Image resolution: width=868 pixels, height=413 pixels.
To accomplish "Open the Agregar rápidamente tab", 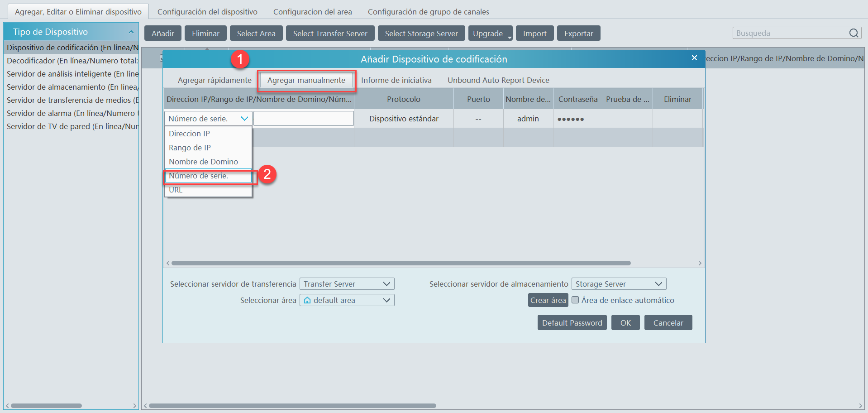I will [x=215, y=80].
